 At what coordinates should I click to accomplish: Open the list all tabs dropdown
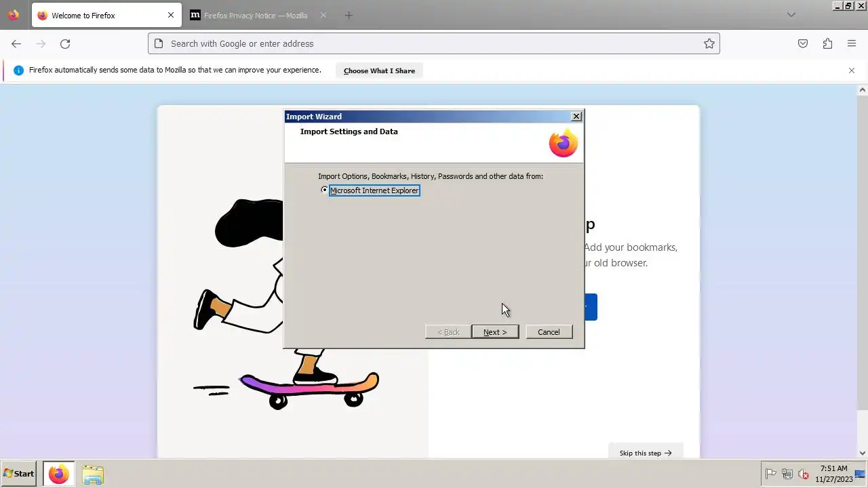click(x=791, y=15)
